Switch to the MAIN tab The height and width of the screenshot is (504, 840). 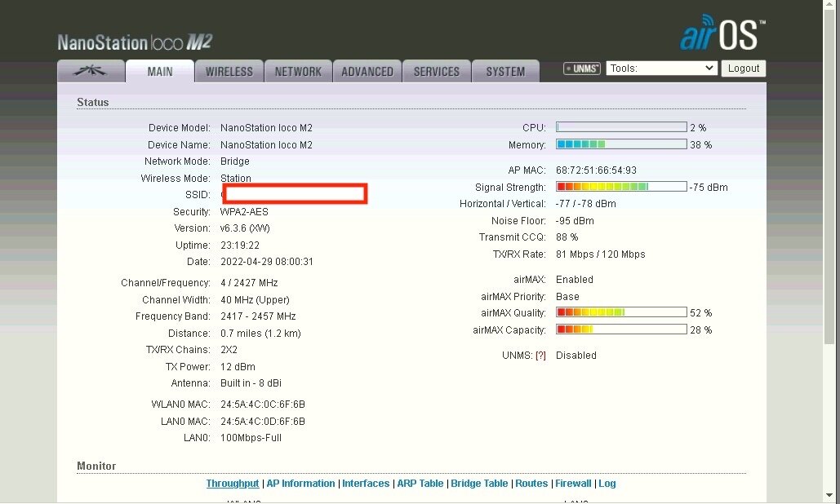click(160, 71)
